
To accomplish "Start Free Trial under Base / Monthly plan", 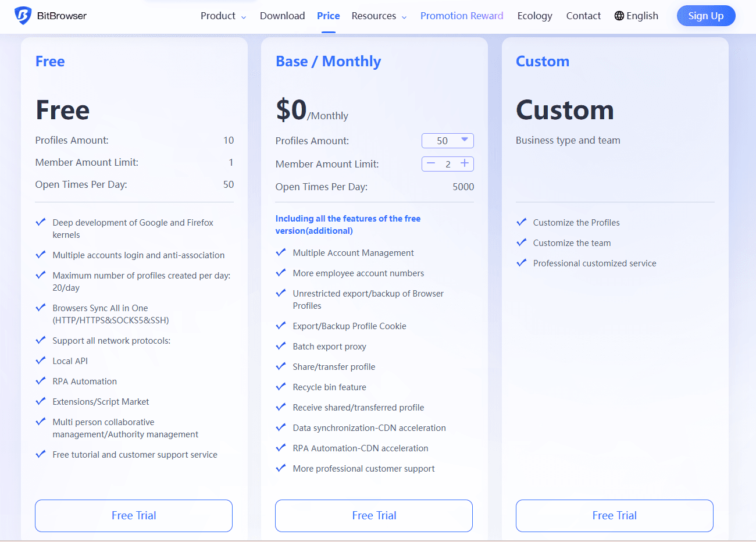I will click(x=374, y=515).
